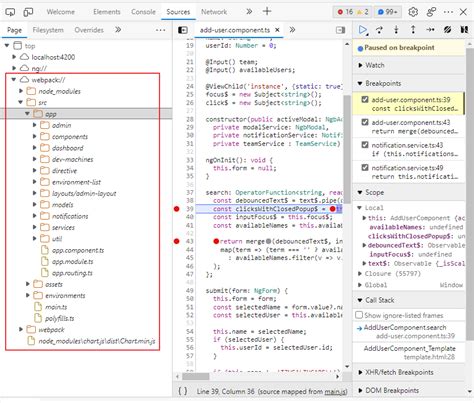The width and height of the screenshot is (474, 403).
Task: Expand the Global scope row
Action: click(360, 285)
